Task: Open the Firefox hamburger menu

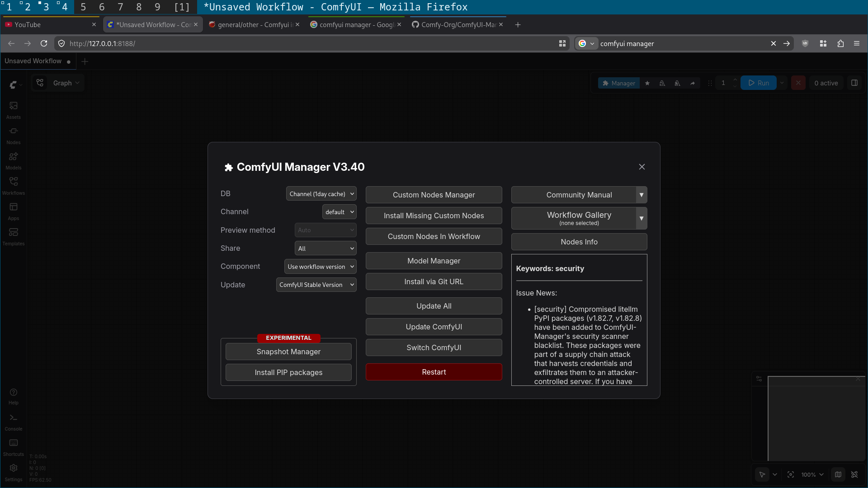Action: point(857,43)
